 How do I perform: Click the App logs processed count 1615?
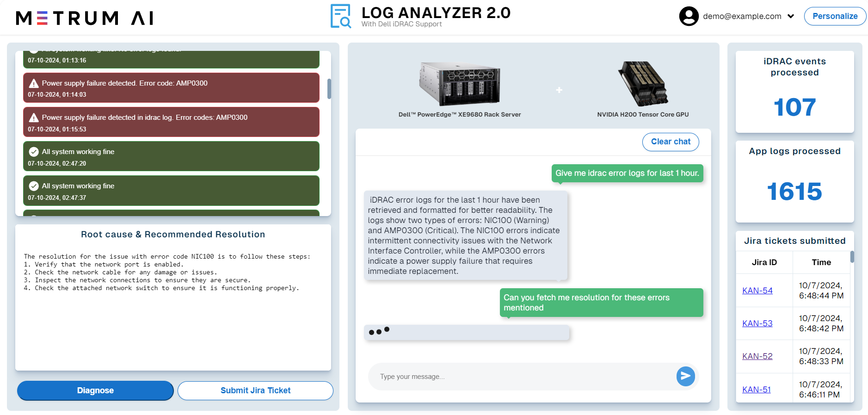pos(794,192)
